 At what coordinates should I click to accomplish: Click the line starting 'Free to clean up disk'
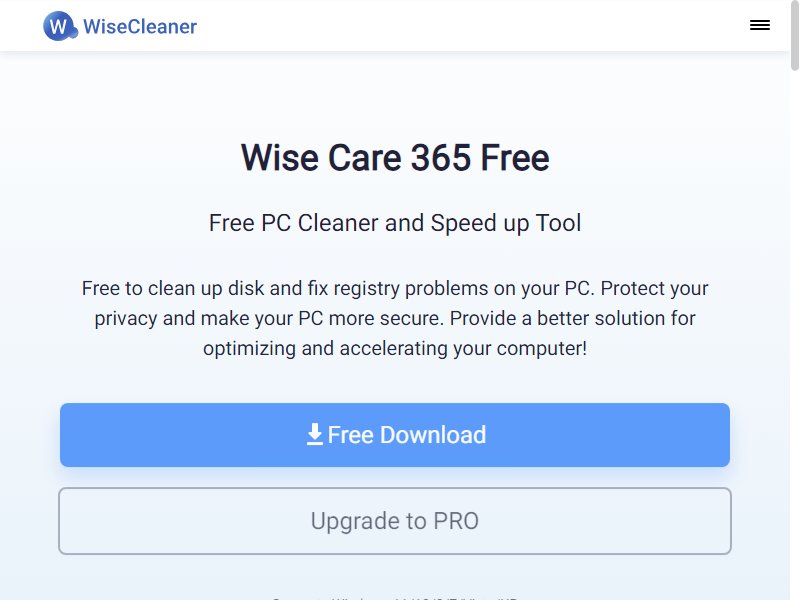395,289
